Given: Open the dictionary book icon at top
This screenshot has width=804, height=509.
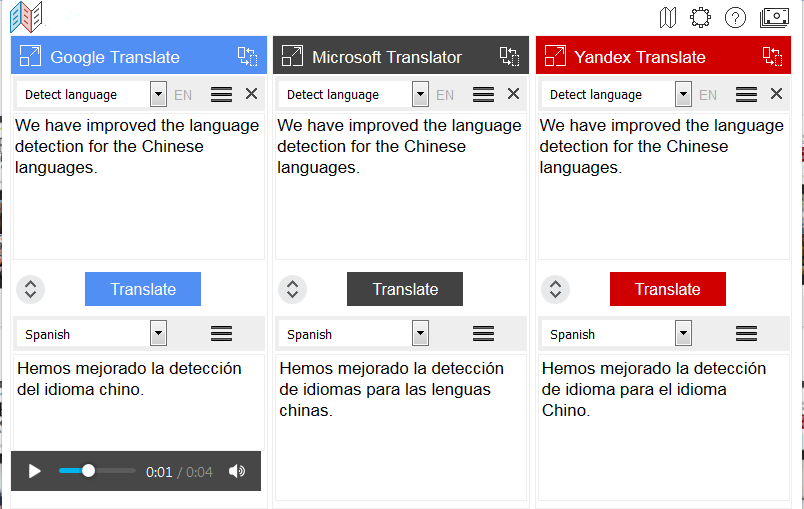Looking at the screenshot, I should coord(668,17).
